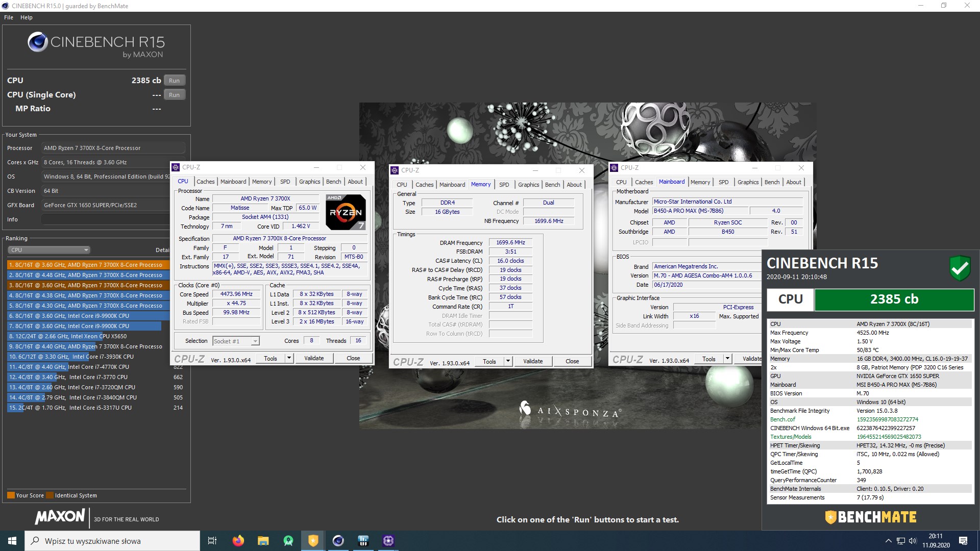This screenshot has height=551, width=980.
Task: Switch to Cinebench via taskbar icon
Action: [x=338, y=541]
